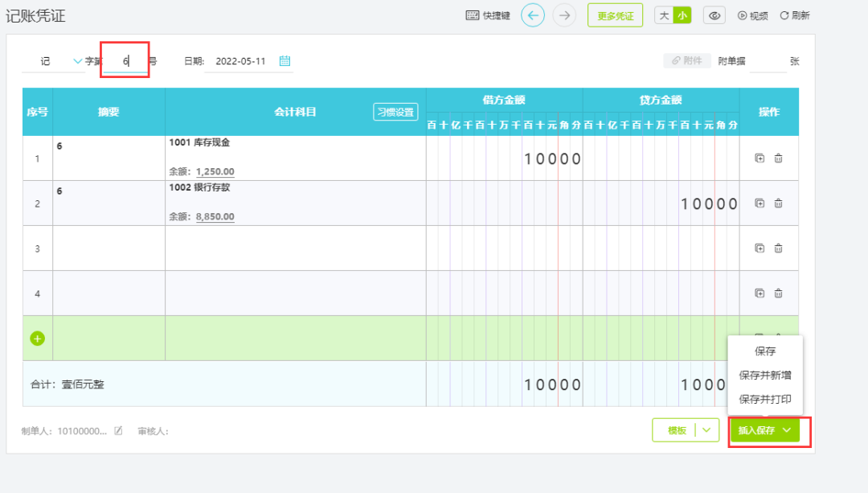This screenshot has height=493, width=868.
Task: Switch to large font 大
Action: point(665,15)
